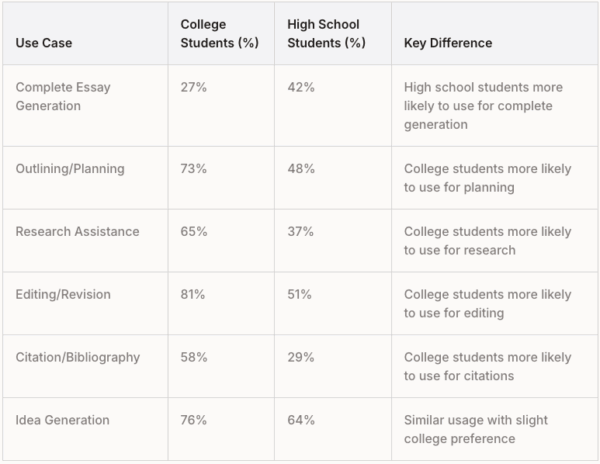Click the 64% high school idea cell
The height and width of the screenshot is (464, 600).
[301, 420]
